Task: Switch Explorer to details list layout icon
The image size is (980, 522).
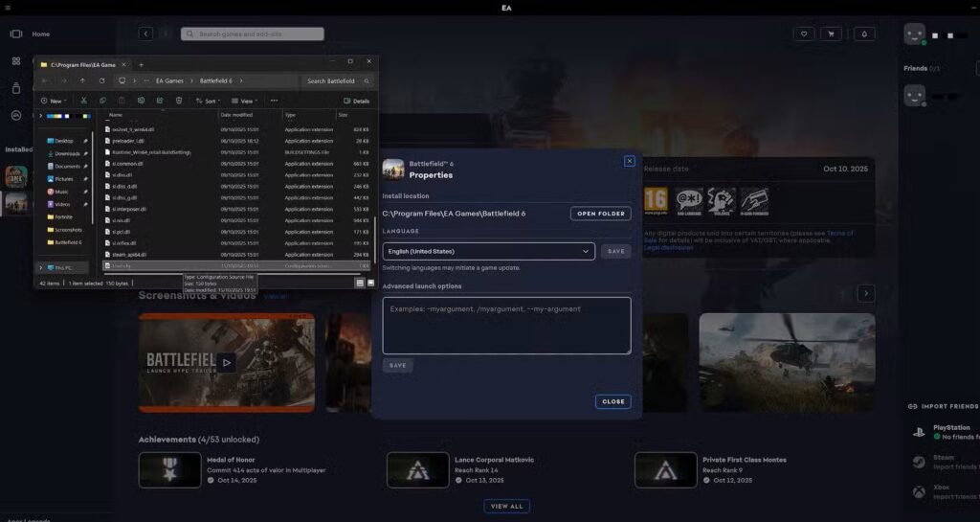Action: tap(360, 284)
